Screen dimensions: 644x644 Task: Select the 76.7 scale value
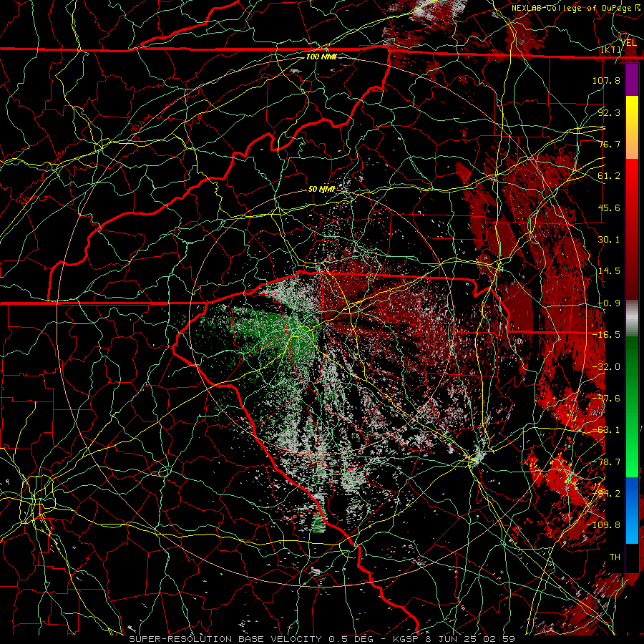609,144
